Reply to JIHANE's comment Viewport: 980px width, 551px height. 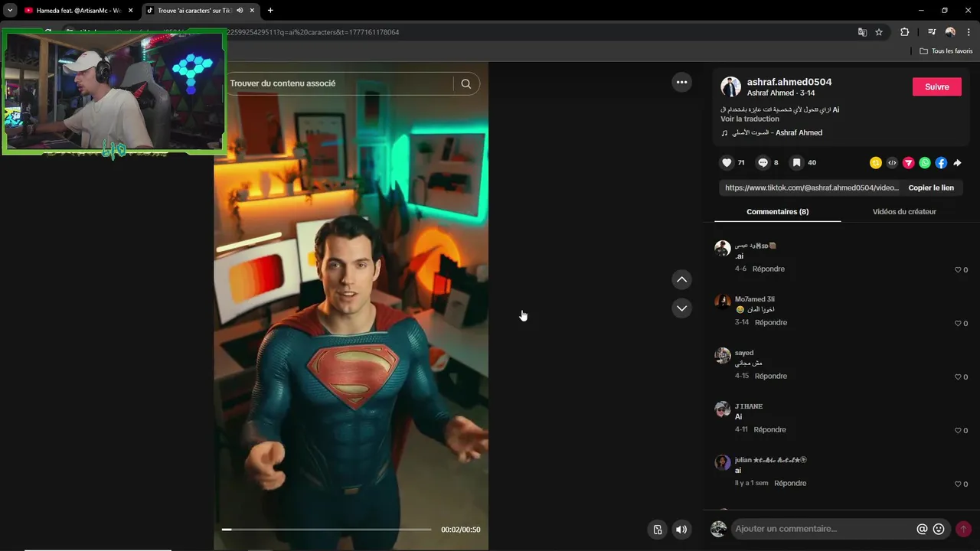[769, 429]
